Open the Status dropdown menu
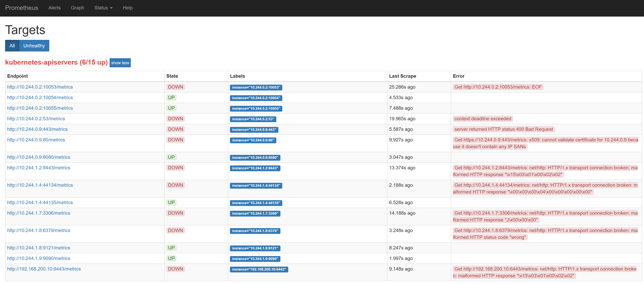Screen dimensions: 644x284 tap(103, 8)
